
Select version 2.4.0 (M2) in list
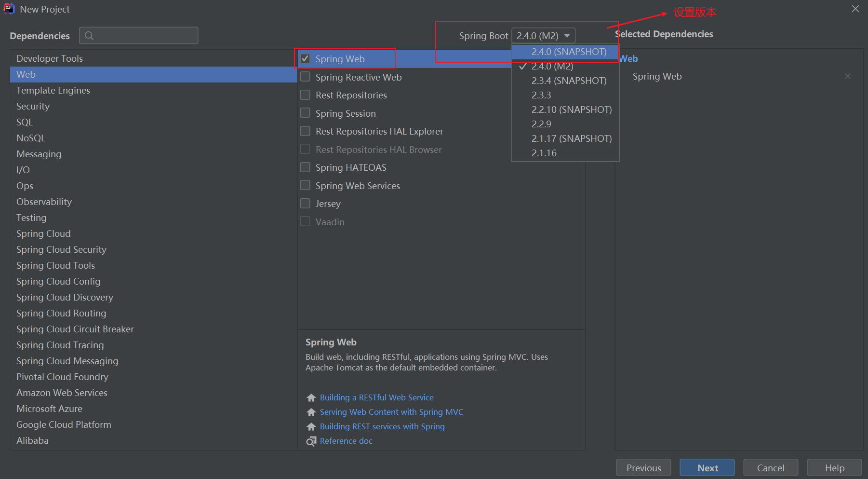(565, 66)
